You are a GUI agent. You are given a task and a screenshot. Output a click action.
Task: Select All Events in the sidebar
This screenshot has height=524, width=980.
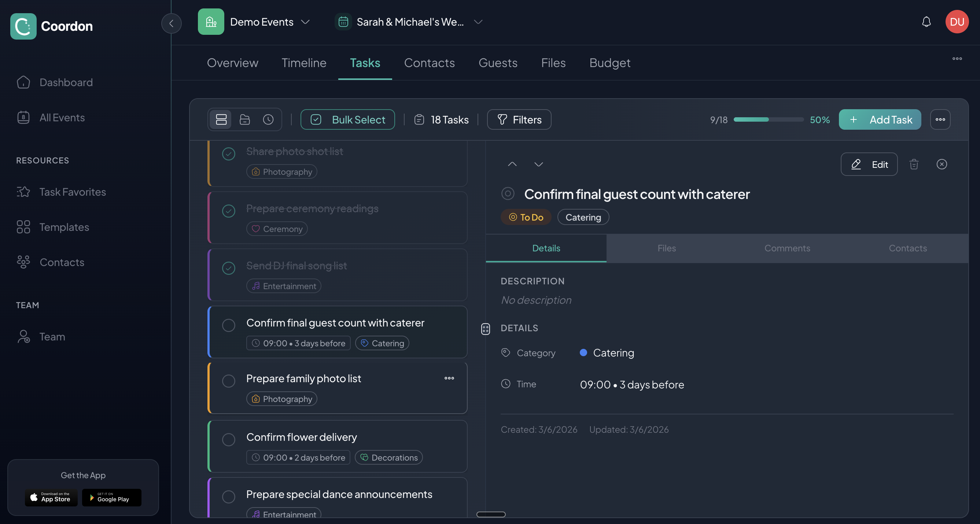62,117
